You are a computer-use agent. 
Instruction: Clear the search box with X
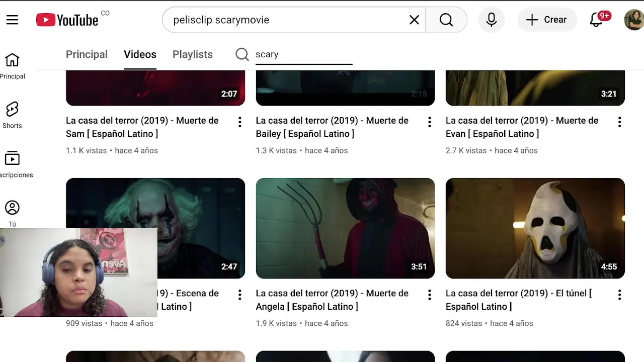point(414,20)
